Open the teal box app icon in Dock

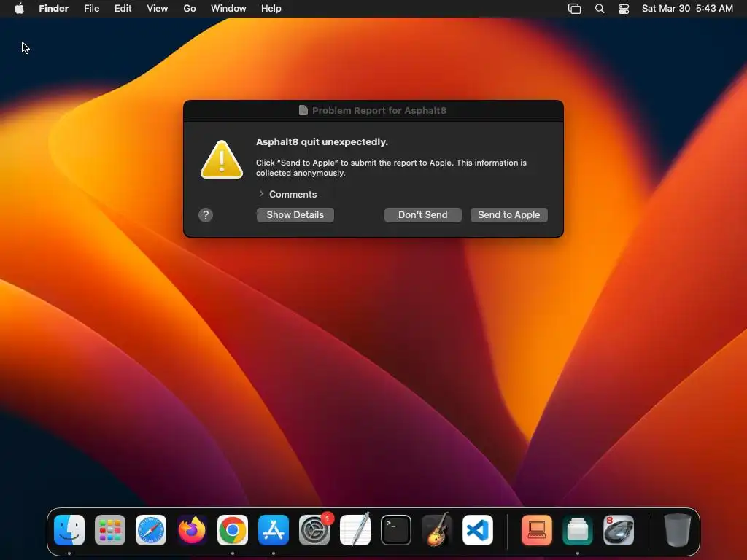pos(578,530)
